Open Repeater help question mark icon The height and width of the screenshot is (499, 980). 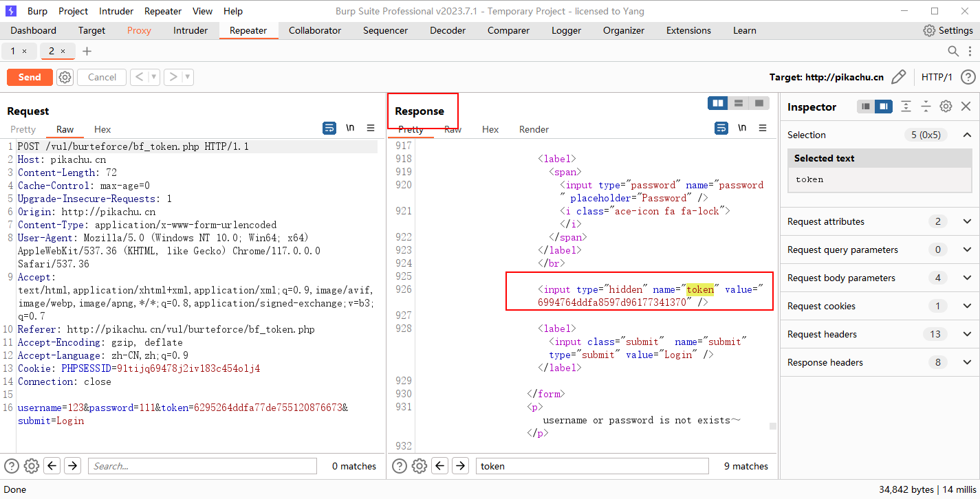point(968,77)
